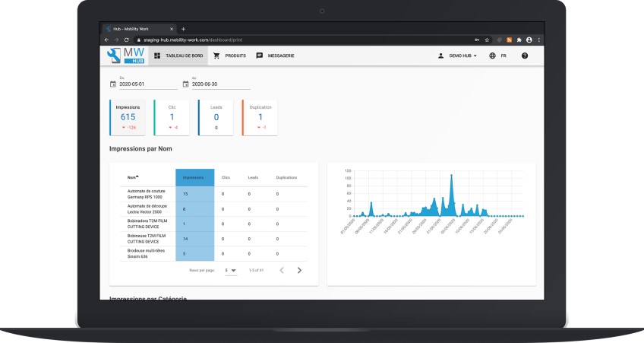Screen dimensions: 644x343
Task: Open the Tableau de bord tab
Action: tap(178, 56)
